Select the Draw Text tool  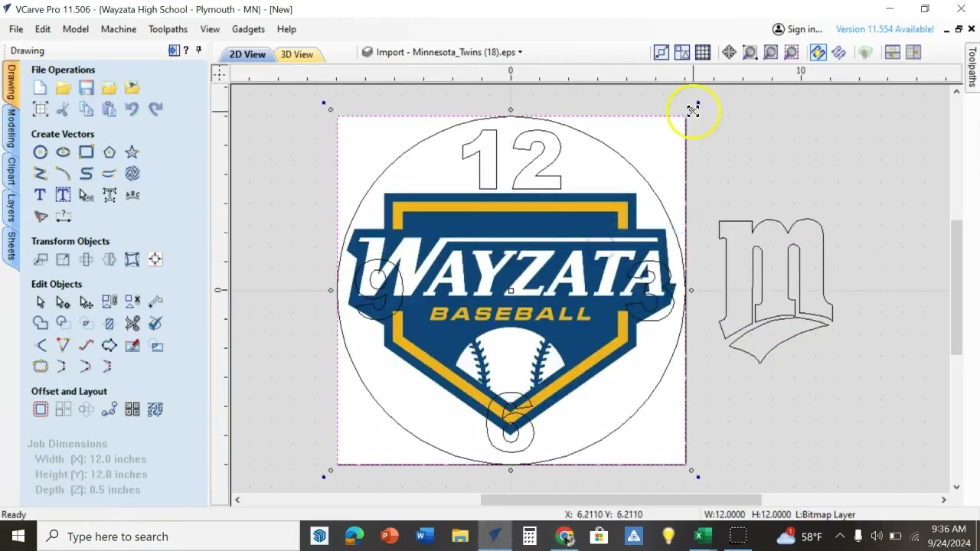point(40,195)
